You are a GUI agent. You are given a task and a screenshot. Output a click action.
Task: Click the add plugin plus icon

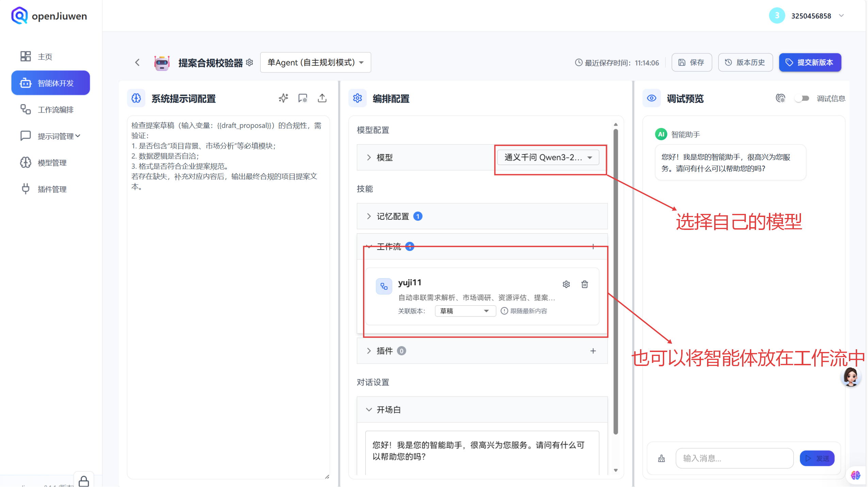[x=593, y=351]
